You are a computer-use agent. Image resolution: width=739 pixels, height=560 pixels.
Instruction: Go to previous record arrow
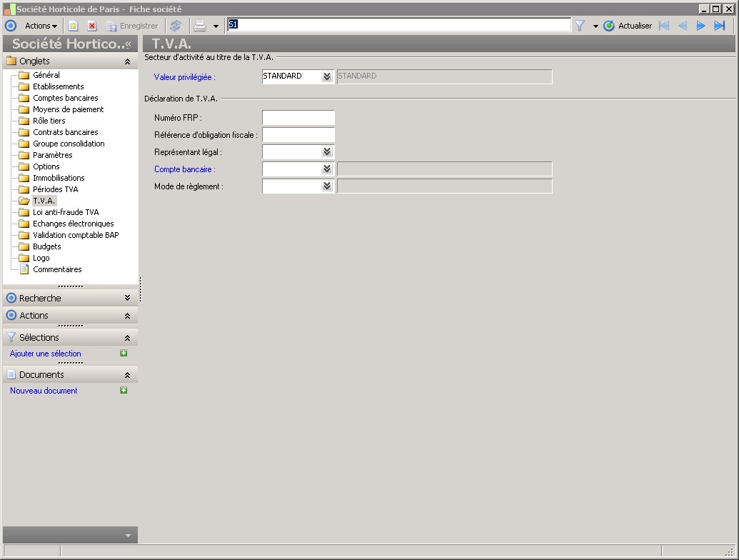(683, 26)
